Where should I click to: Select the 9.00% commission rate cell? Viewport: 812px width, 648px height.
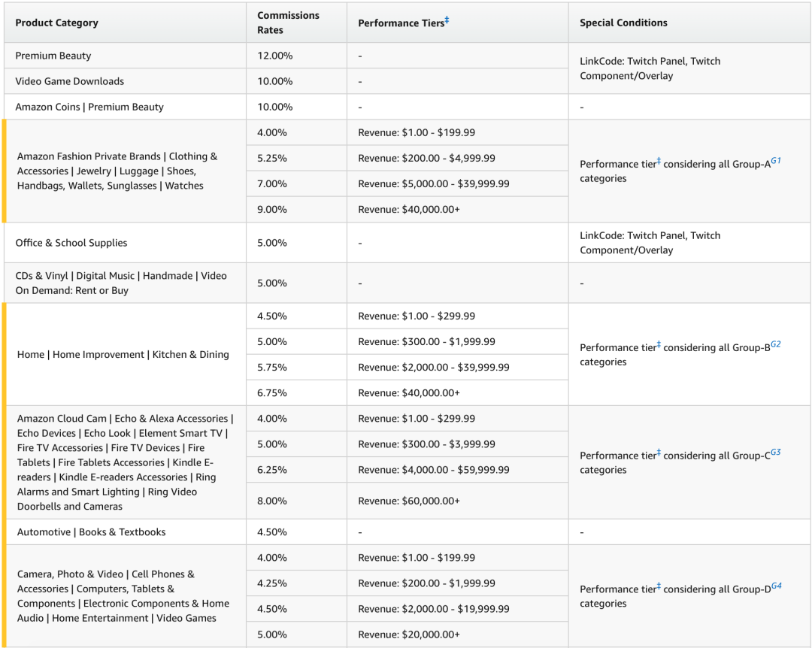click(296, 209)
